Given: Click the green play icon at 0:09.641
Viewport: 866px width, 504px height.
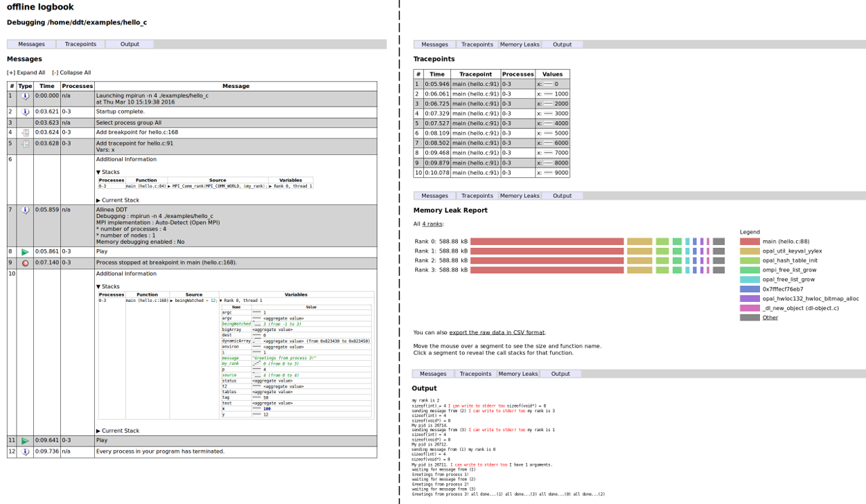Looking at the screenshot, I should pos(25,441).
